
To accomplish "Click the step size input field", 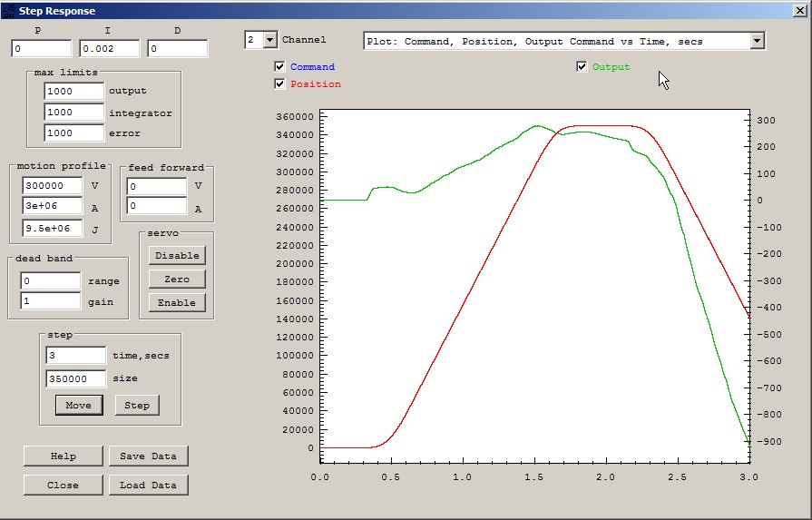I will [75, 378].
